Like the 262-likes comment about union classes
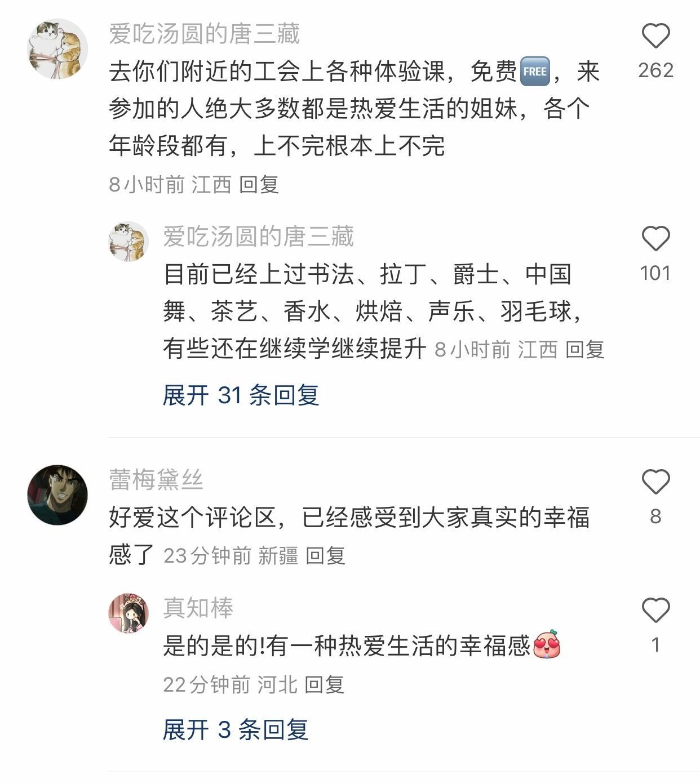 pos(655,36)
